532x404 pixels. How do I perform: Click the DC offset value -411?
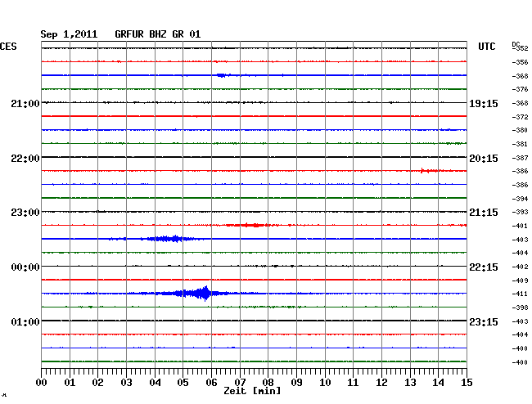click(x=520, y=294)
